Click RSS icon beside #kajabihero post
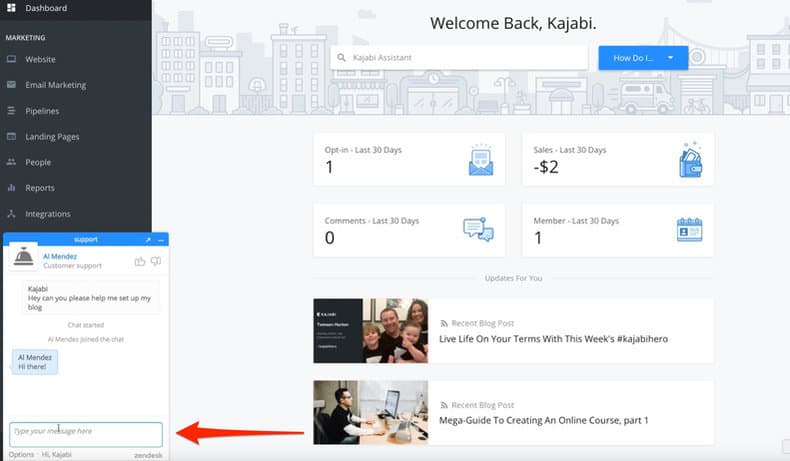790x461 pixels. pyautogui.click(x=444, y=323)
